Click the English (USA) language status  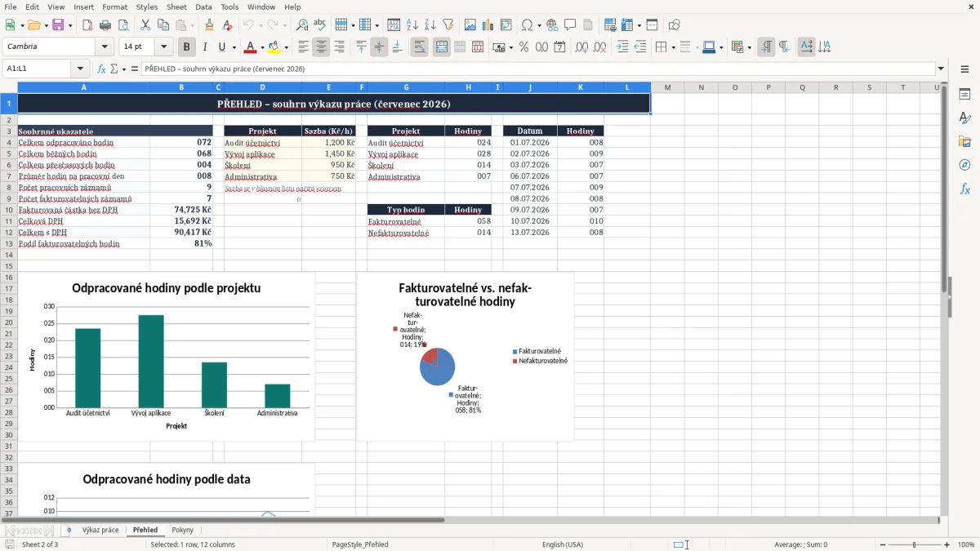(563, 544)
